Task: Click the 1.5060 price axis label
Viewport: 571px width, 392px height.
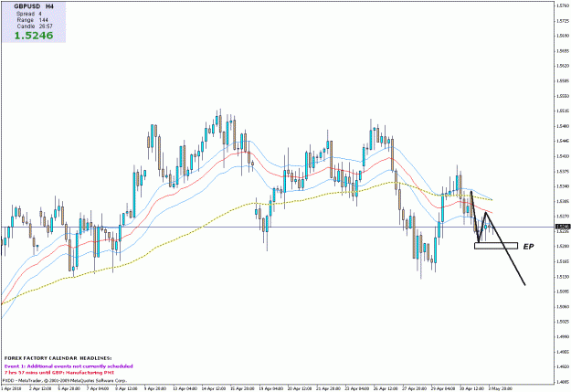Action: coord(563,307)
